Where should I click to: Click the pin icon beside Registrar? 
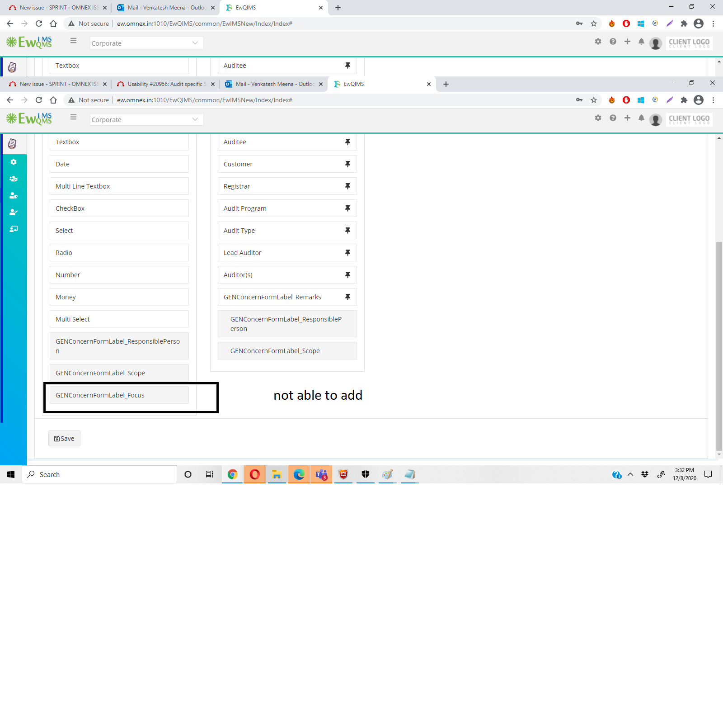coord(347,186)
